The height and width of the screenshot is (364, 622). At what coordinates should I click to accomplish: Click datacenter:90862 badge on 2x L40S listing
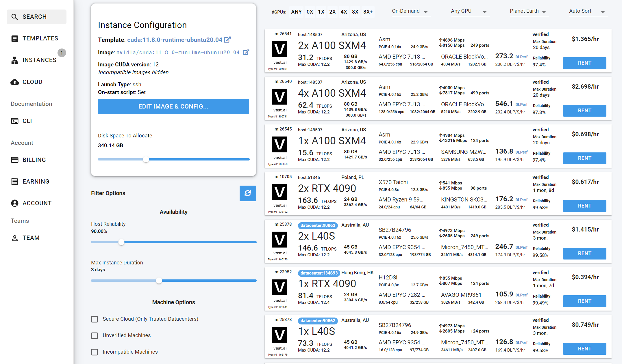pyautogui.click(x=318, y=225)
